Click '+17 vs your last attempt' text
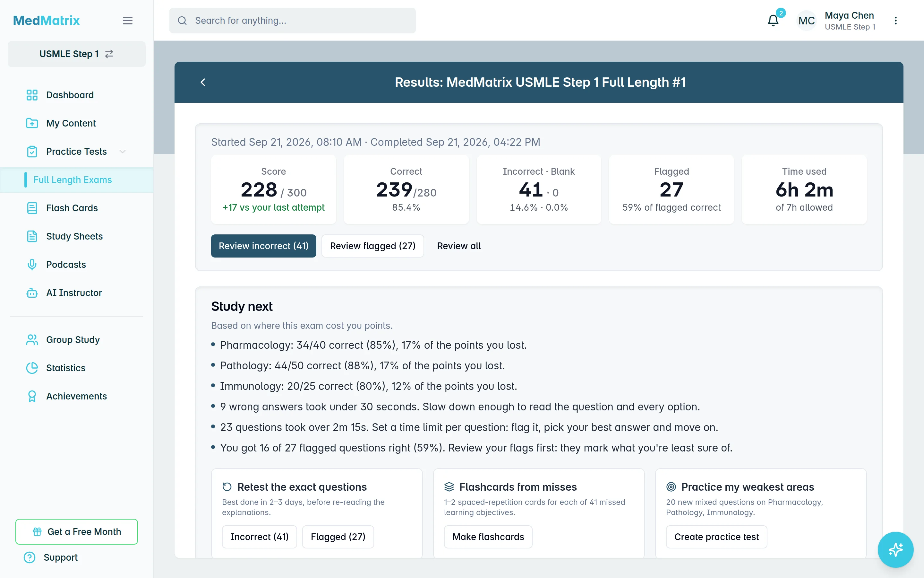924x578 pixels. 273,207
